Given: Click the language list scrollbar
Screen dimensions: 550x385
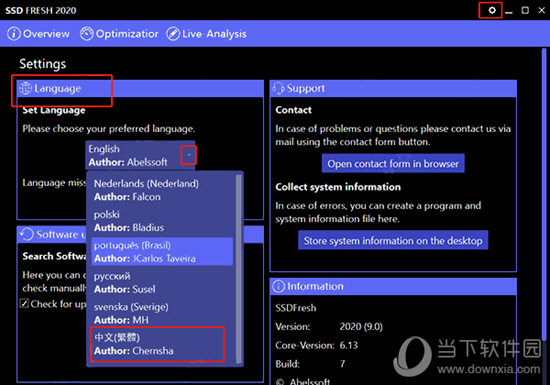Looking at the screenshot, I should 239,269.
